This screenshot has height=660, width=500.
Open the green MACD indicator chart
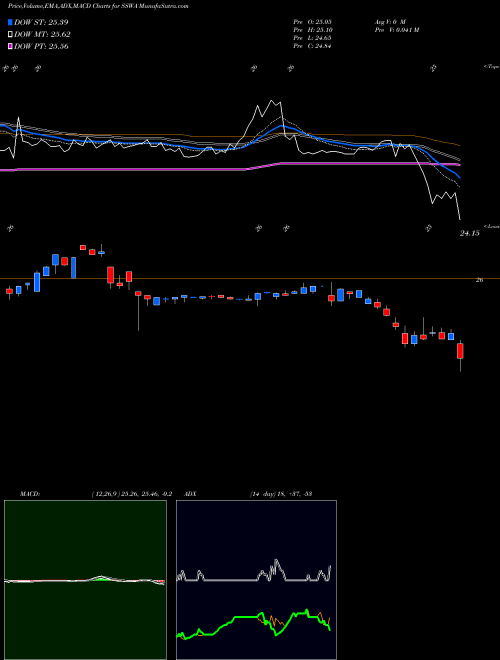click(x=85, y=580)
